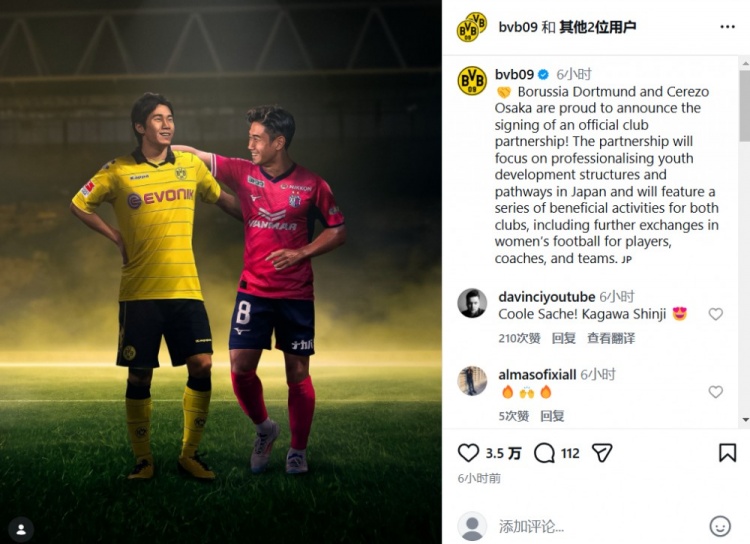Reply to almasofixiall's comment
The height and width of the screenshot is (544, 750).
pos(552,416)
